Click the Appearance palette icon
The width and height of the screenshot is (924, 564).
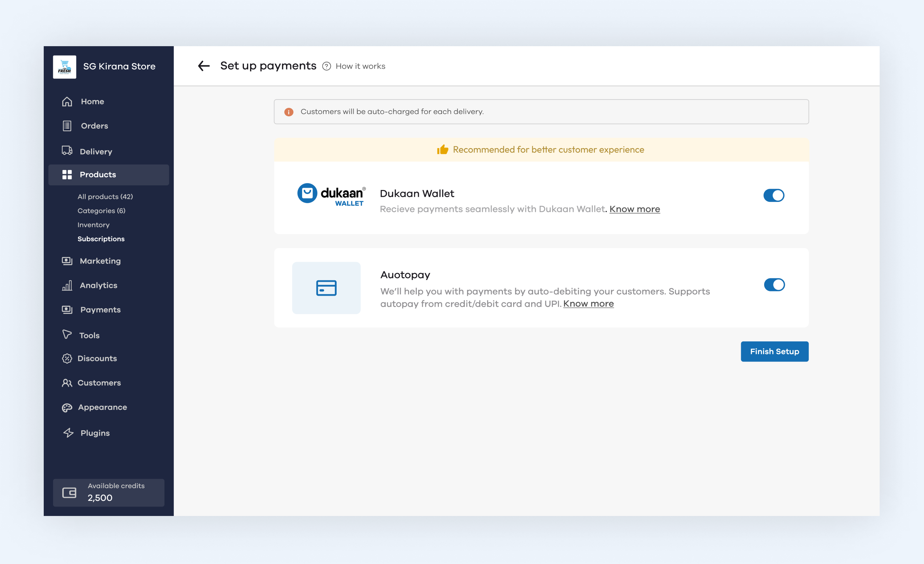click(x=67, y=408)
